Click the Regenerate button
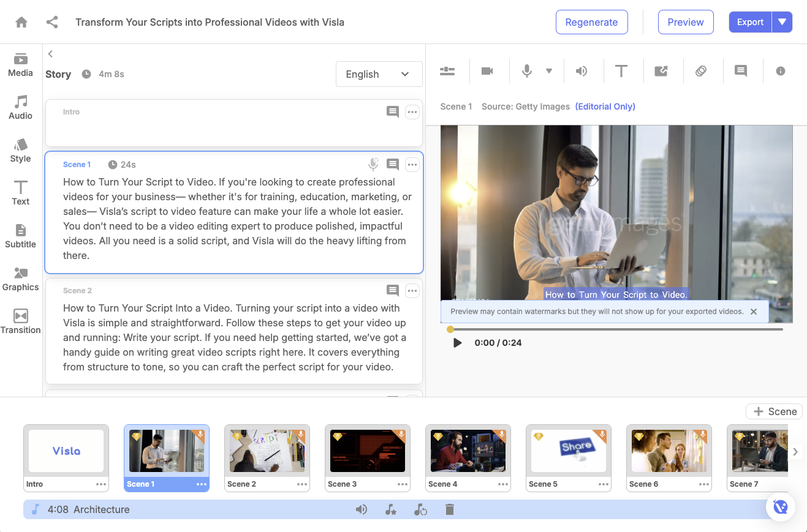 pos(591,21)
